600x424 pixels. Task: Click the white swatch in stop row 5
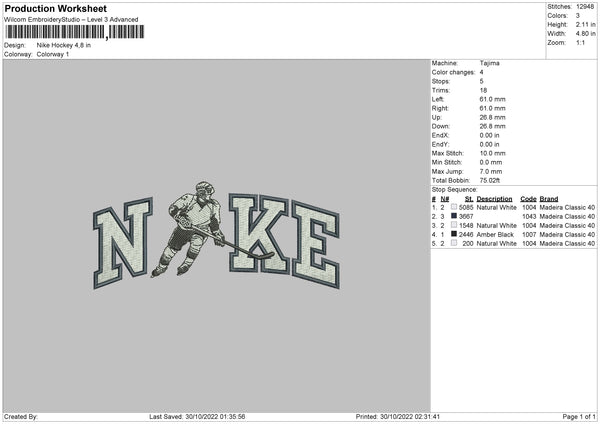click(x=454, y=243)
